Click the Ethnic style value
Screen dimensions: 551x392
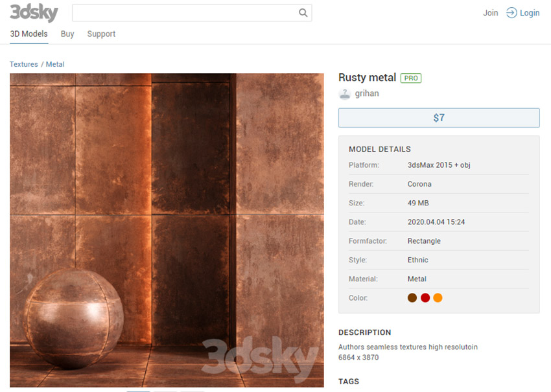point(418,260)
